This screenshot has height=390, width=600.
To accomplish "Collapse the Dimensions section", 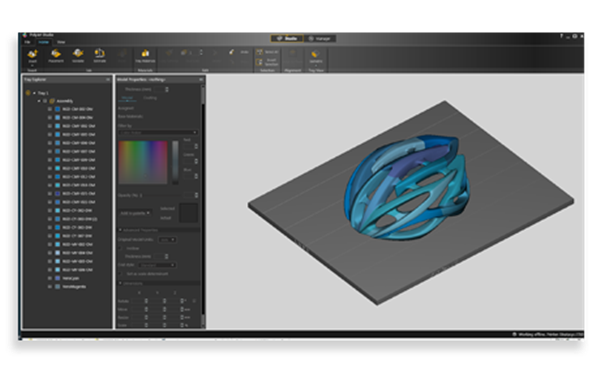I will coord(120,283).
